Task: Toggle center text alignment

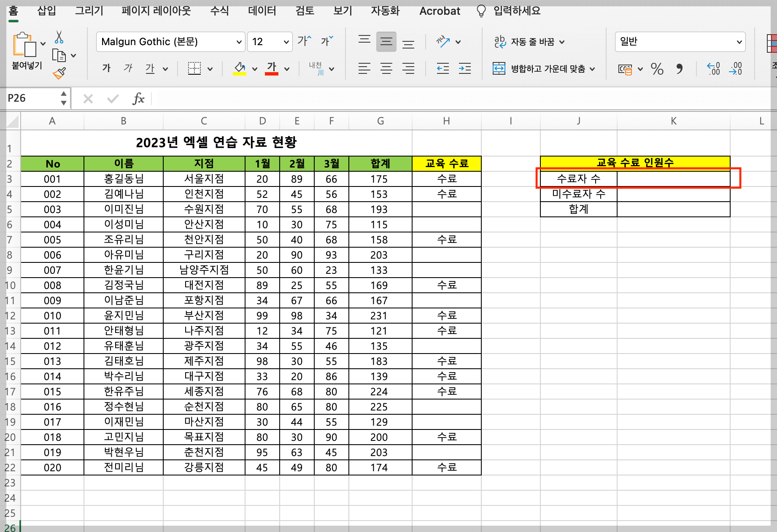Action: [386, 68]
